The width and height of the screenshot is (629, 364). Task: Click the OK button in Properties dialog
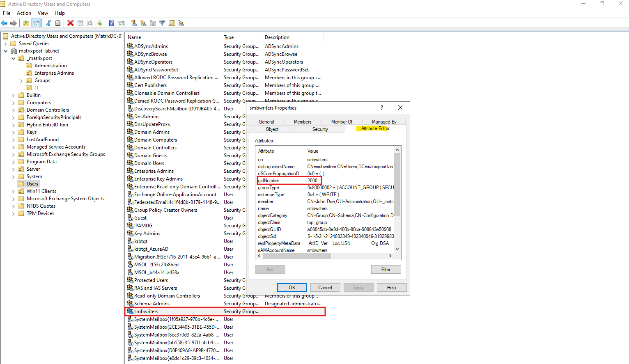click(292, 288)
